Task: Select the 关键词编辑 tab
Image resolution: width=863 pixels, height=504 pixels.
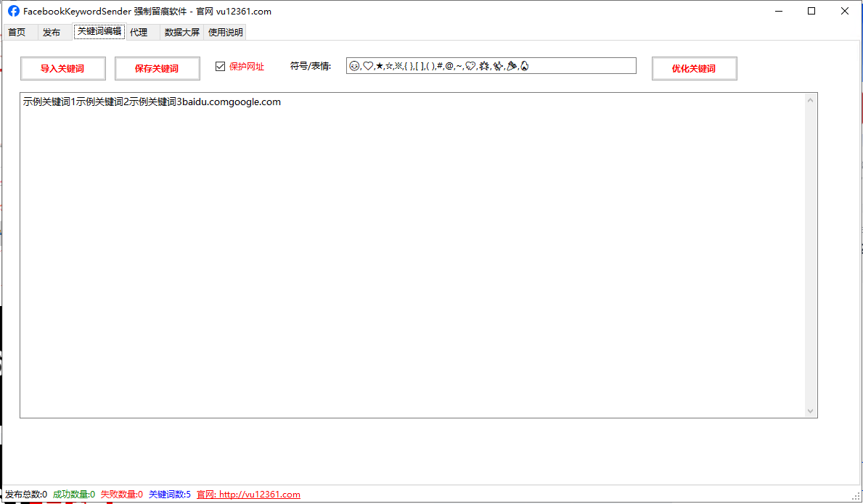Action: click(x=99, y=31)
